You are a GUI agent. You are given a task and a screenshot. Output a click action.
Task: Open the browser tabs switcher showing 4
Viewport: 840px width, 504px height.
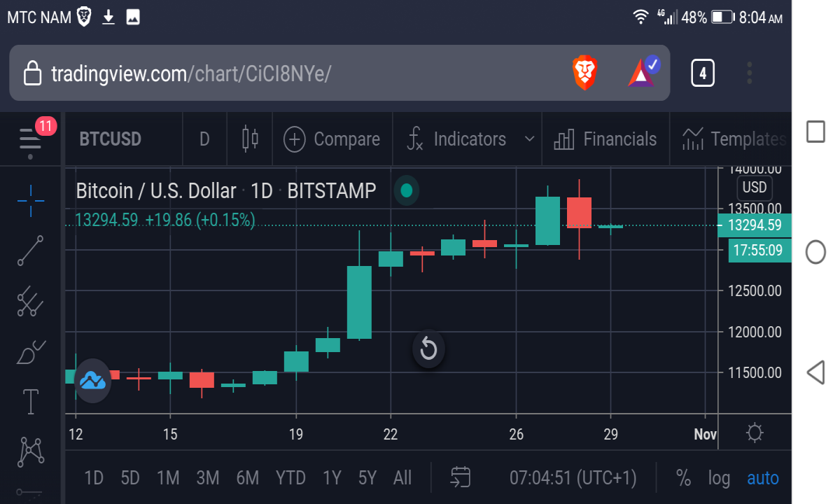tap(702, 73)
